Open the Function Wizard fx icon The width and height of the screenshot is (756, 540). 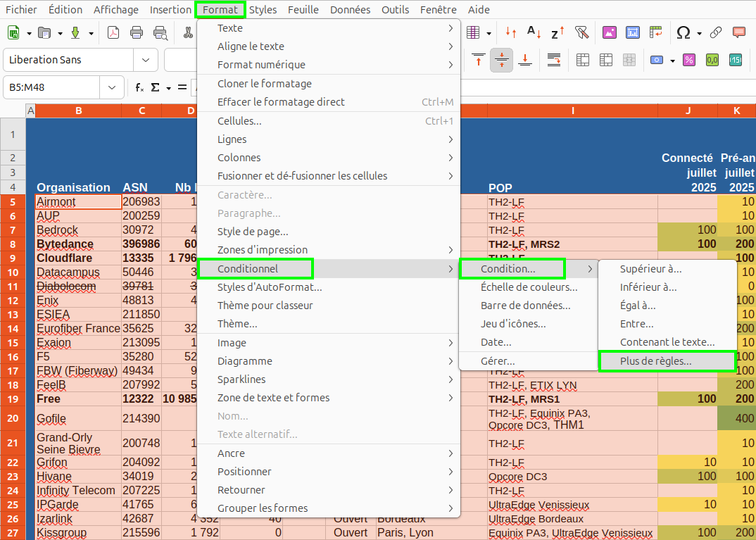coord(139,88)
